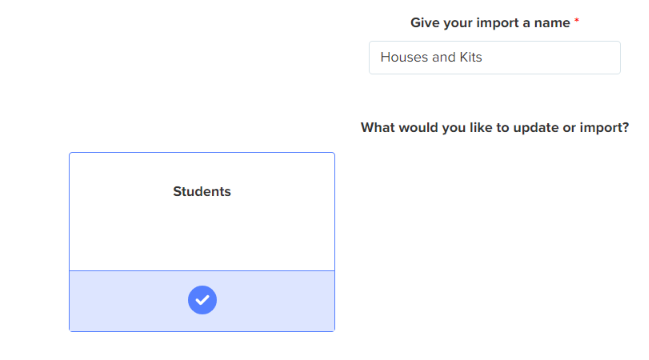Click the Students card title text
The width and height of the screenshot is (649, 360).
(x=202, y=192)
